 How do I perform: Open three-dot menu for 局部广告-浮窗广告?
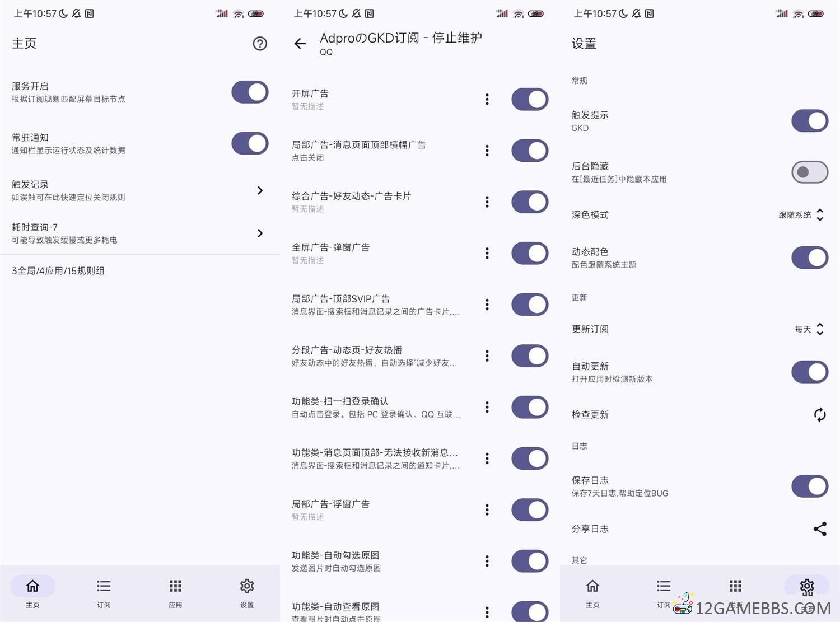coord(487,509)
